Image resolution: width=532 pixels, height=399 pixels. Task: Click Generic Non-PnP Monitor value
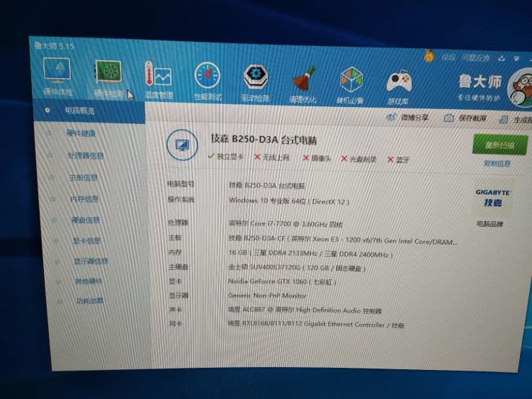pyautogui.click(x=267, y=296)
